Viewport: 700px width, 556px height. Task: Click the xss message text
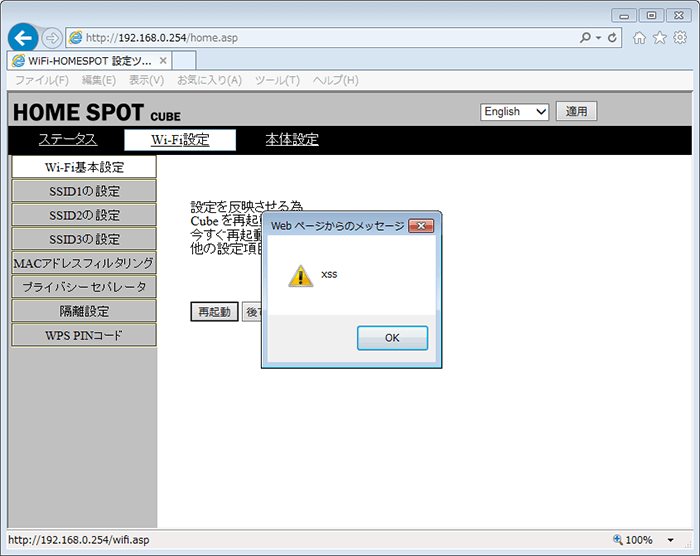(x=329, y=274)
